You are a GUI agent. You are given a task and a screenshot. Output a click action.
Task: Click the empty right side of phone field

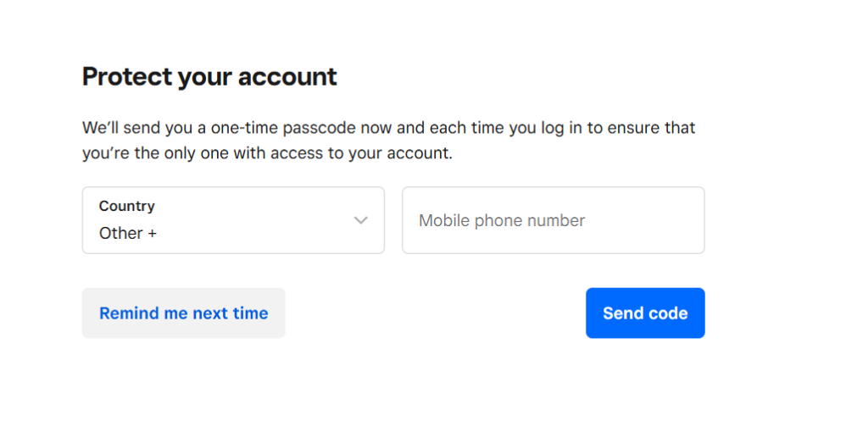coord(645,220)
